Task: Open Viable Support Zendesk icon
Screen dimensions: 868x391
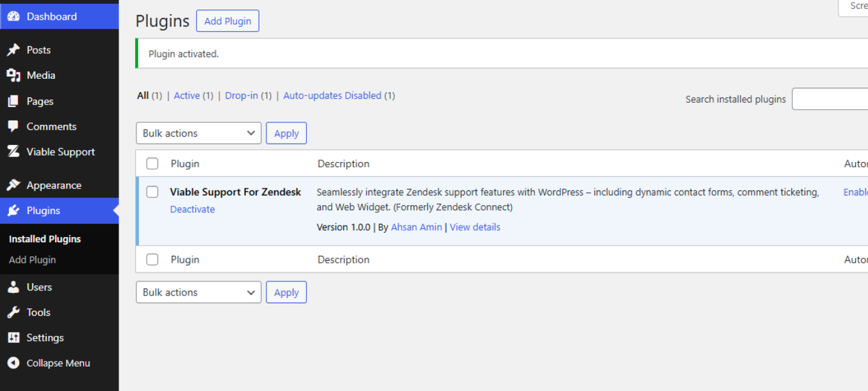Action: click(x=13, y=152)
